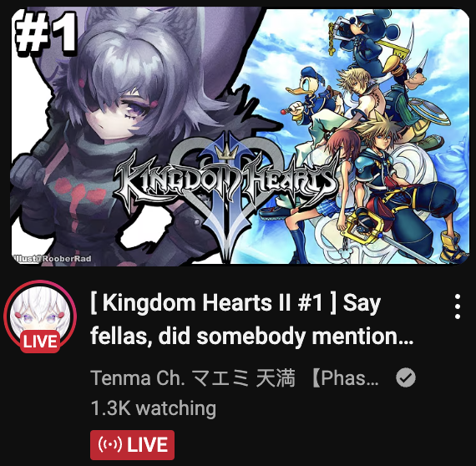Viewport: 476px width, 466px height.
Task: Click the LIVE label on the avatar
Action: point(40,342)
